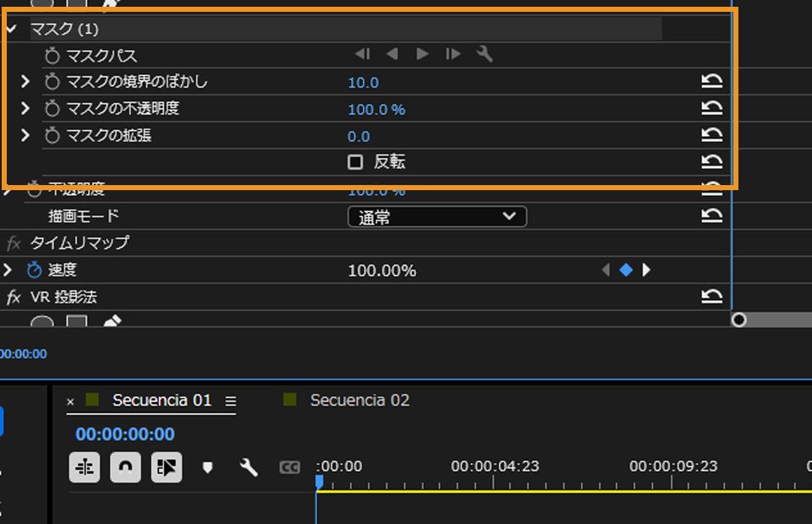Screen dimensions: 812x524
Task: Add a timeline marker
Action: (x=207, y=467)
